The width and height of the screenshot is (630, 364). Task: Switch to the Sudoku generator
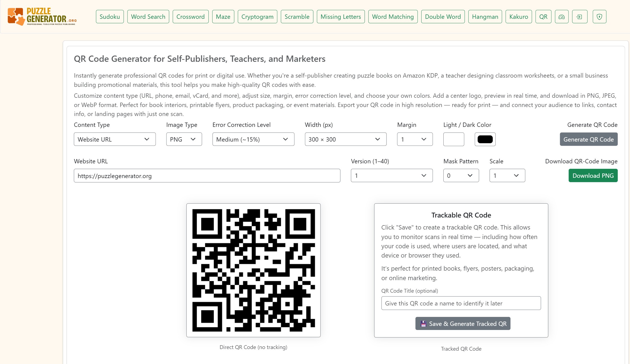(110, 16)
